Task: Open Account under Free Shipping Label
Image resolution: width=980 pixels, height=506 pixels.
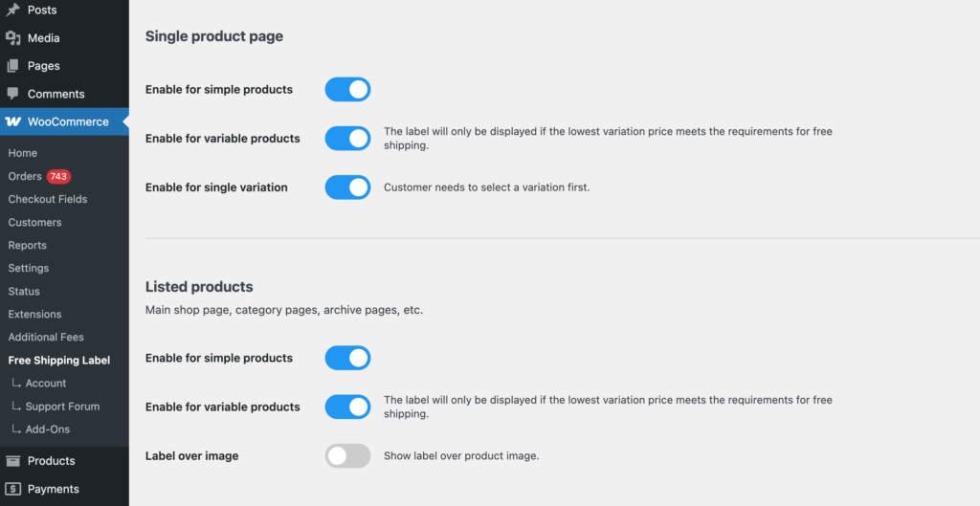Action: [x=46, y=384]
